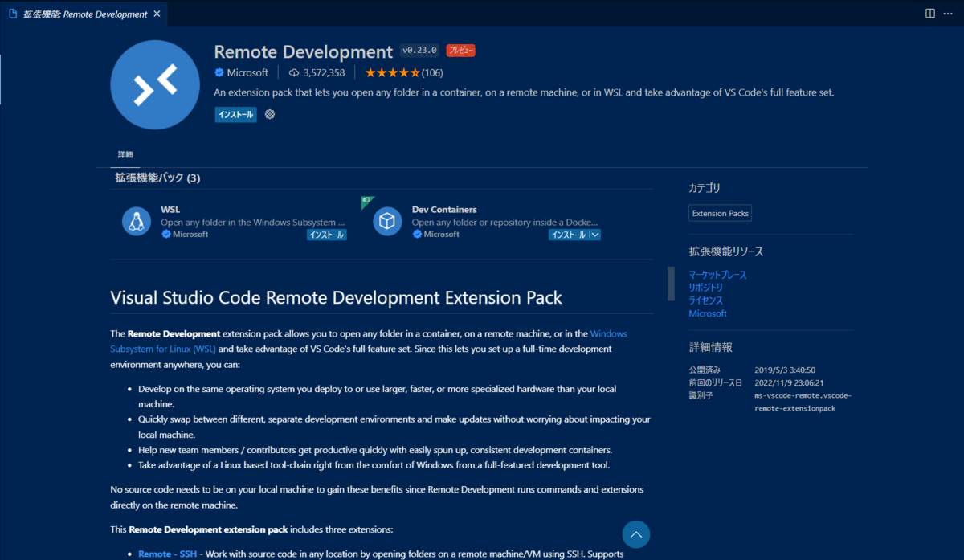Open the Microsoft resource link in the sidebar
The height and width of the screenshot is (560, 964).
(708, 313)
